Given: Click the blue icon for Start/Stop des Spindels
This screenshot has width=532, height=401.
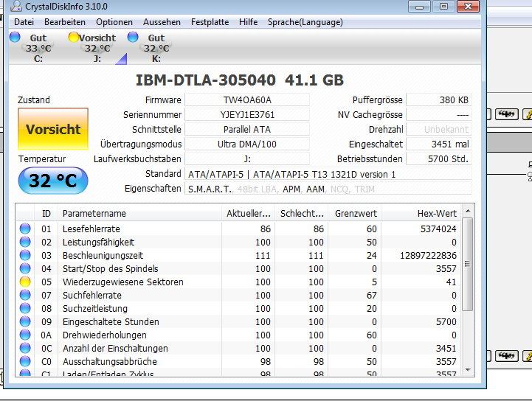Looking at the screenshot, I should point(25,268).
